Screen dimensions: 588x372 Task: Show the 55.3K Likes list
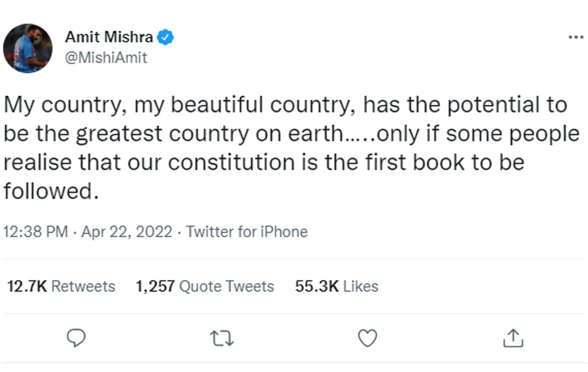[x=337, y=286]
